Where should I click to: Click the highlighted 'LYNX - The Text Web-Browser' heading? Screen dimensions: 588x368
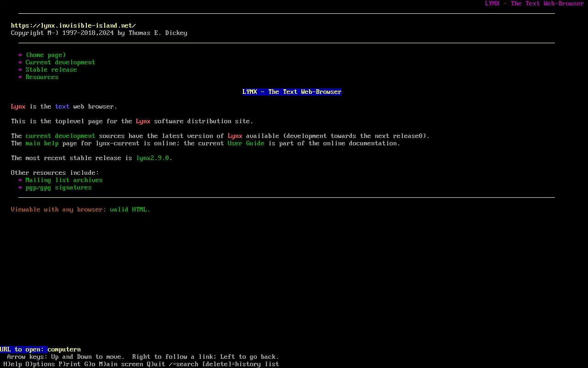(x=292, y=92)
